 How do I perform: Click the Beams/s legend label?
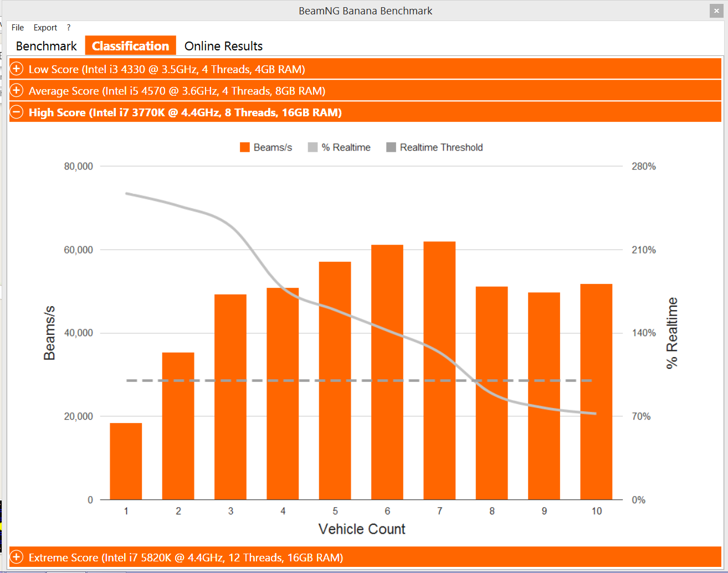coord(273,147)
